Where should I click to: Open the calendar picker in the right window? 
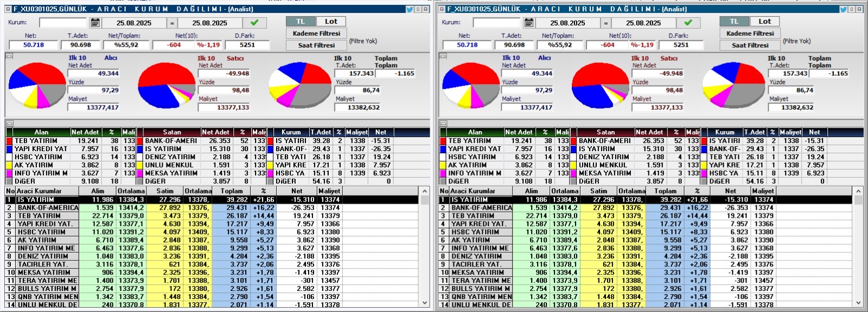click(529, 23)
